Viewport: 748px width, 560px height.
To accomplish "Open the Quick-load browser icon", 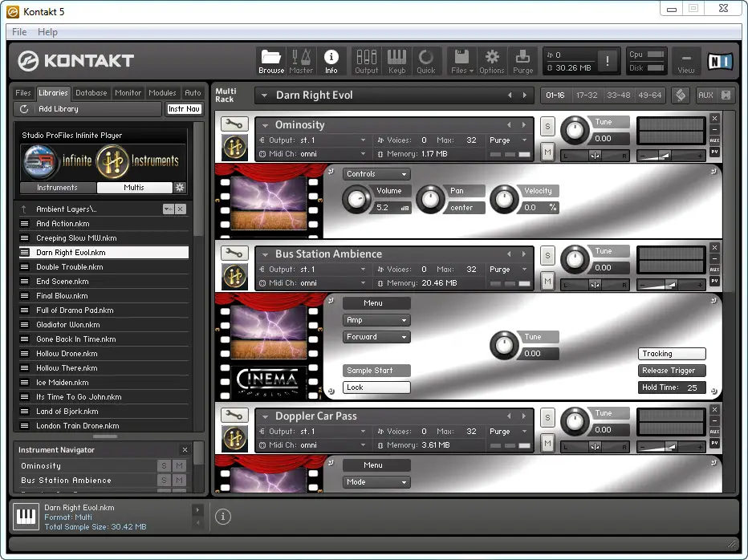I will [x=426, y=61].
